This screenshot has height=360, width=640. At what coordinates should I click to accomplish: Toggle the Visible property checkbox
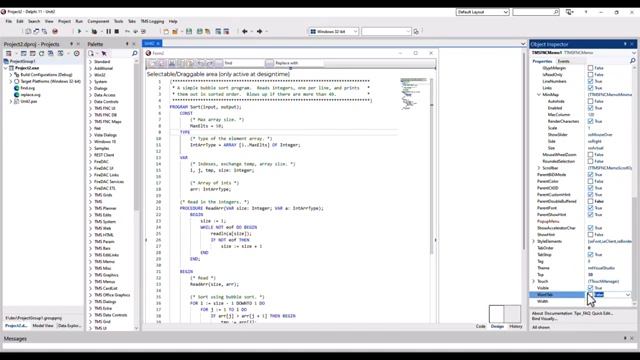tap(590, 288)
